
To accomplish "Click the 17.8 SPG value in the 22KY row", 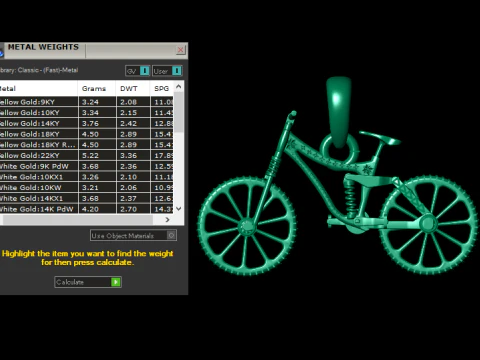I will [164, 155].
